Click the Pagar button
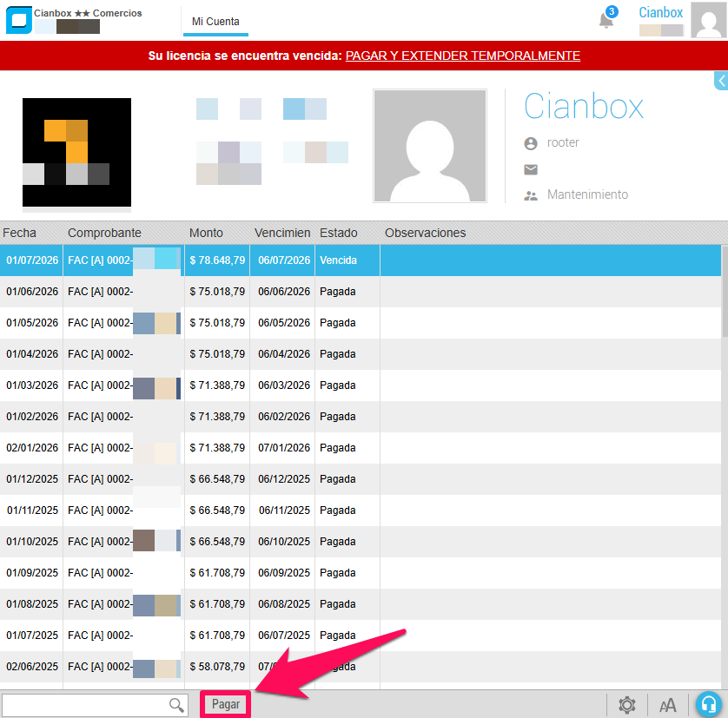The image size is (728, 718). (226, 704)
